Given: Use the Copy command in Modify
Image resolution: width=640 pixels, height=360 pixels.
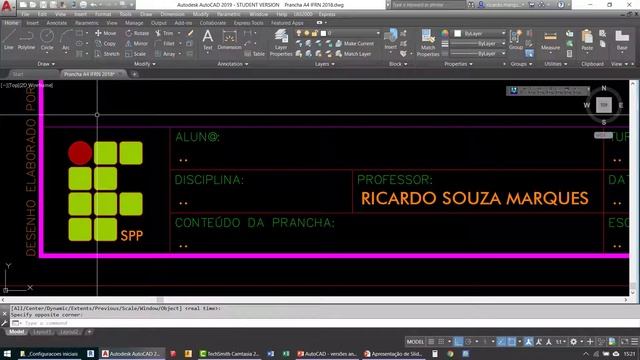Looking at the screenshot, I should (106, 43).
